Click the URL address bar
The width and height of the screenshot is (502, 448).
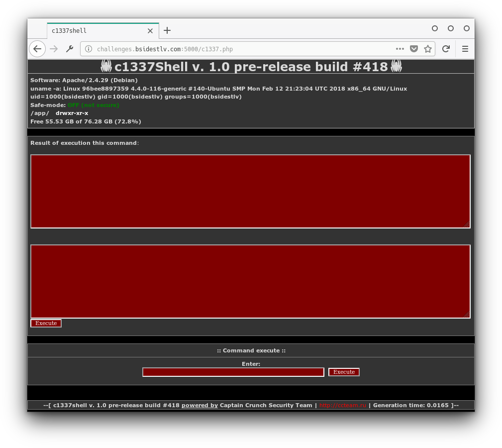pyautogui.click(x=239, y=49)
